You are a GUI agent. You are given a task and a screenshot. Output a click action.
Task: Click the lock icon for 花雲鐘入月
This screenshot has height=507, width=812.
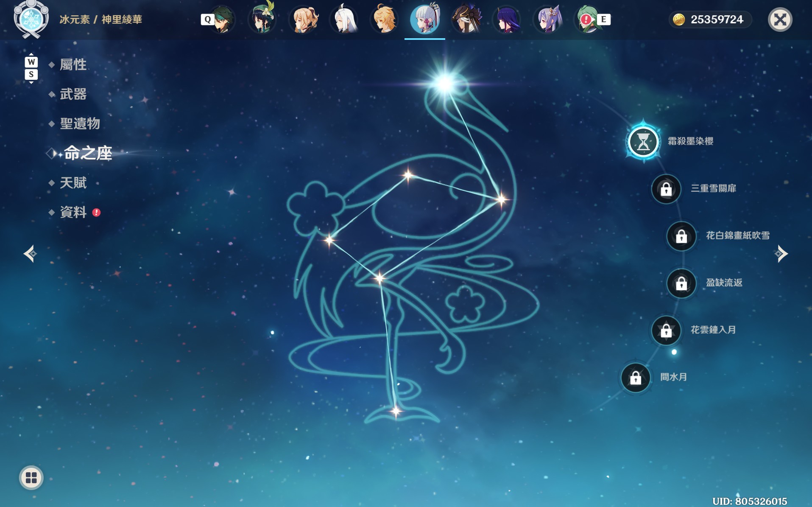tap(666, 330)
